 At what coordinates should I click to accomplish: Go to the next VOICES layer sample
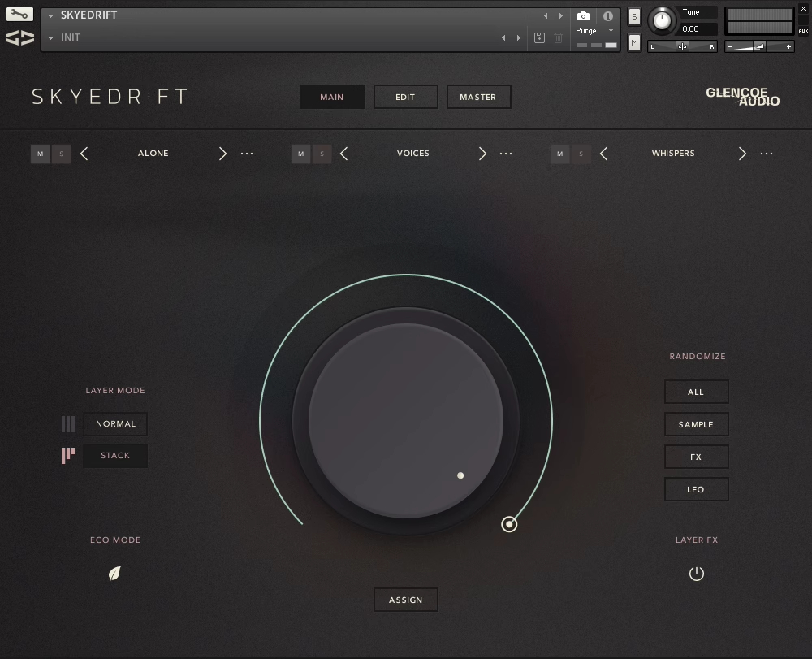[482, 154]
